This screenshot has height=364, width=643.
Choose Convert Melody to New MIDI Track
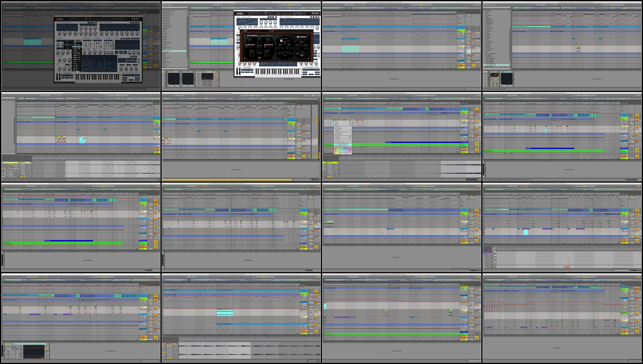(x=342, y=144)
